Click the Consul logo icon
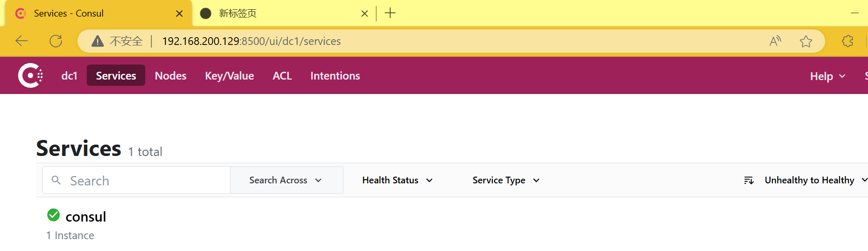The width and height of the screenshot is (868, 251). [30, 75]
